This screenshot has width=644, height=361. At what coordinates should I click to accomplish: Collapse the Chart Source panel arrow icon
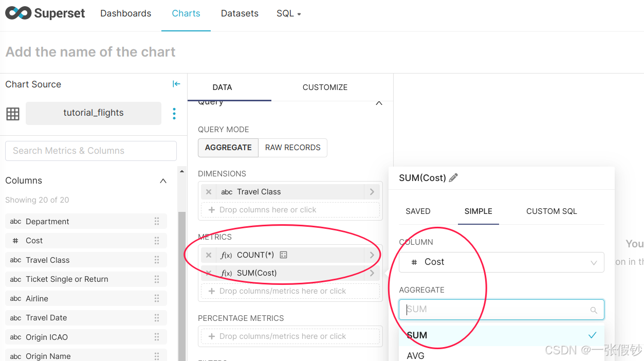pyautogui.click(x=176, y=84)
